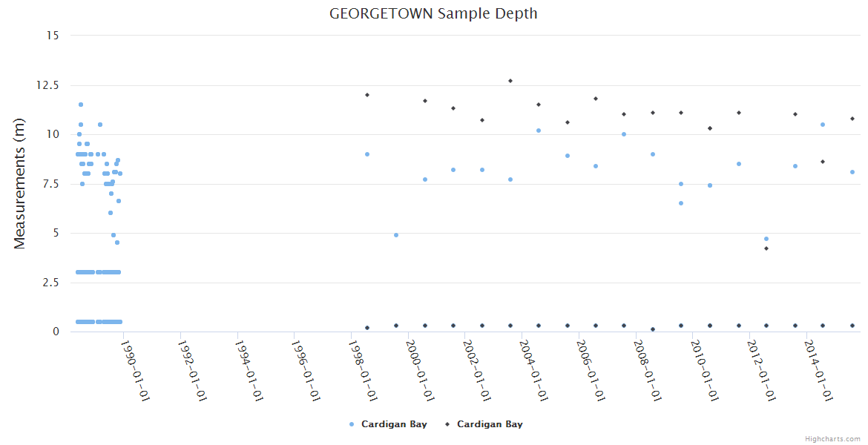Viewport: 868px width, 445px height.
Task: Select the blue dot near 6.5 m in 2009
Action: pyautogui.click(x=681, y=203)
